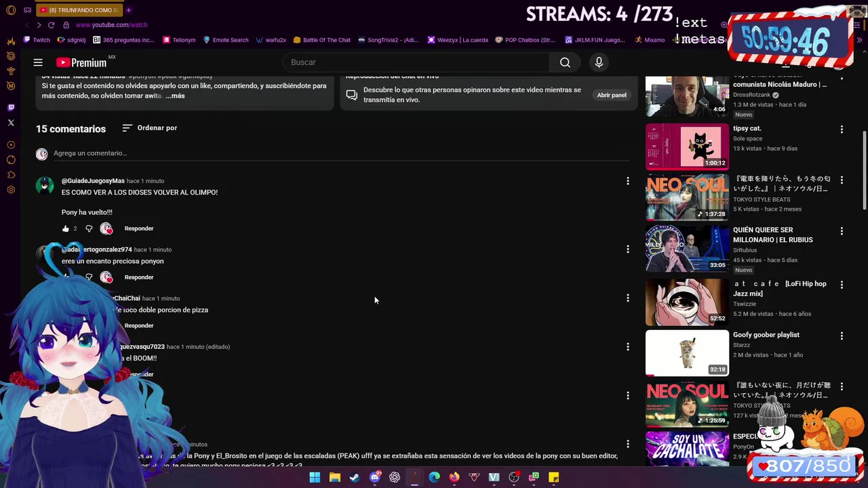Screen dimensions: 868x488
Task: Open Firefox from the taskbar
Action: [454, 477]
